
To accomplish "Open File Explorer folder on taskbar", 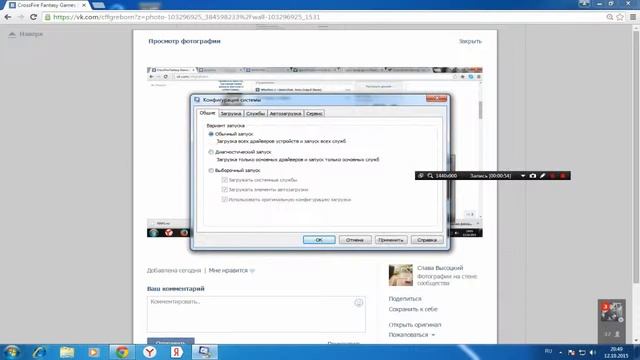I will (67, 352).
